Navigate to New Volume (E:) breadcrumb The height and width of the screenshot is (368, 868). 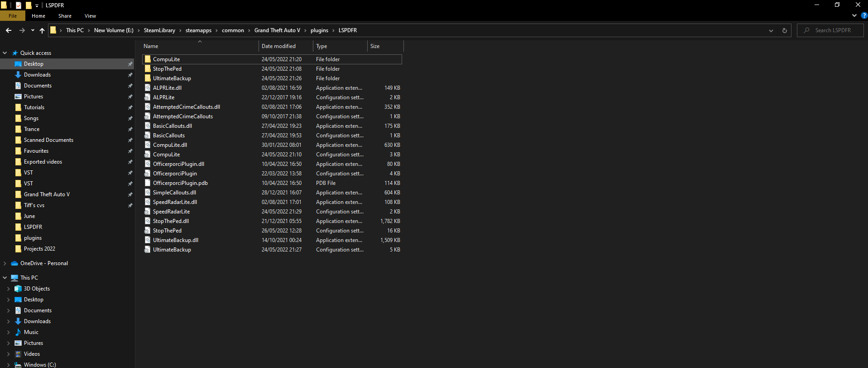[114, 30]
